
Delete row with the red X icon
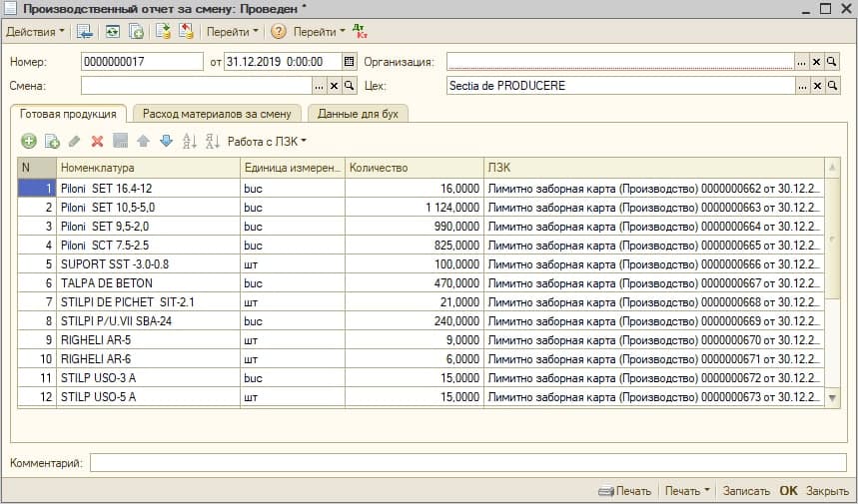click(98, 142)
